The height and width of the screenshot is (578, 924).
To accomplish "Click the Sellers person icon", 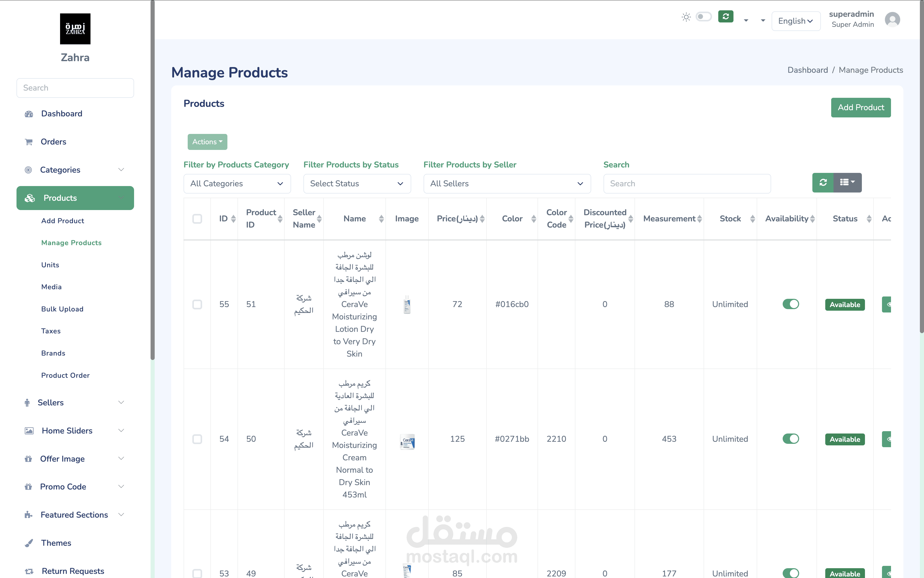I will pos(27,403).
